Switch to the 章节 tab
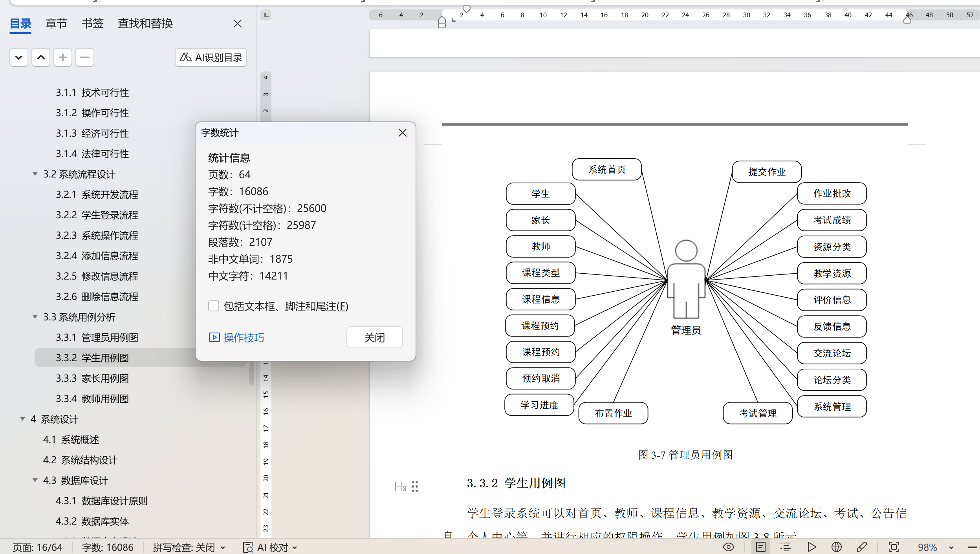The width and height of the screenshot is (980, 554). (56, 24)
